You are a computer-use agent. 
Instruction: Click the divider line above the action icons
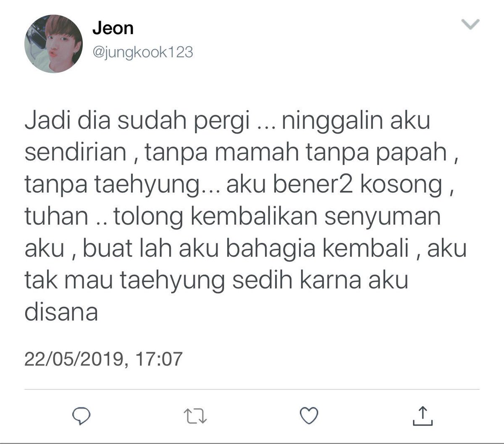tap(252, 389)
